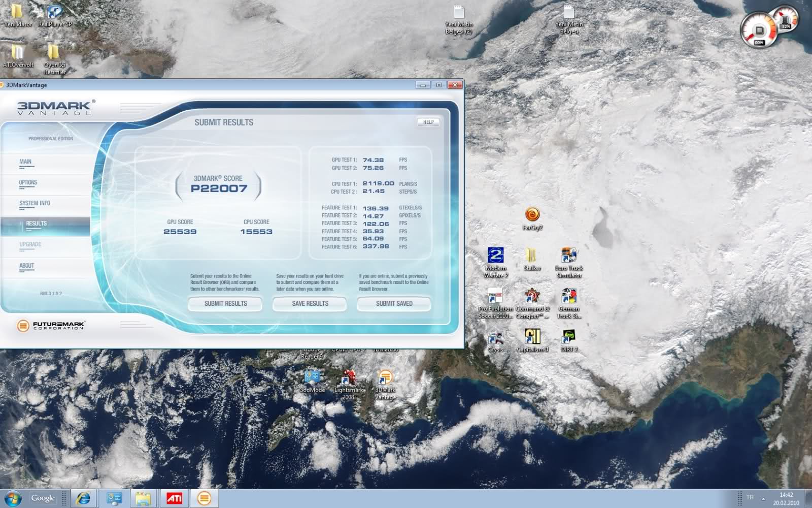
Task: Select the ATIOvervolt folder icon
Action: [18, 56]
